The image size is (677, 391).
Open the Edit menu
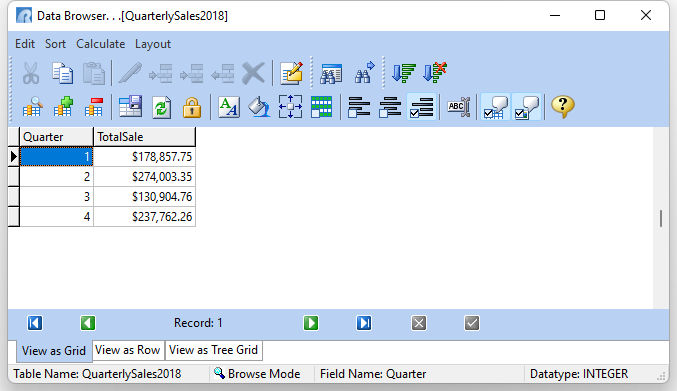[x=25, y=44]
